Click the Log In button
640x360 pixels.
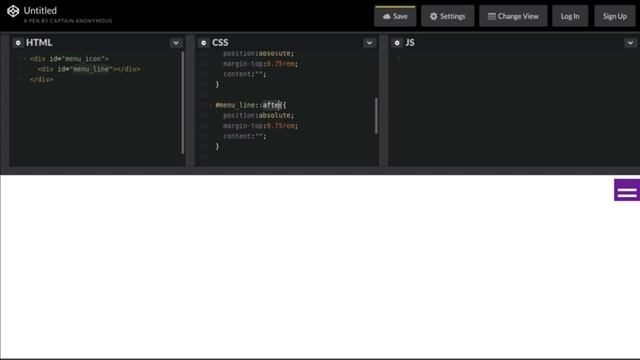coord(570,16)
